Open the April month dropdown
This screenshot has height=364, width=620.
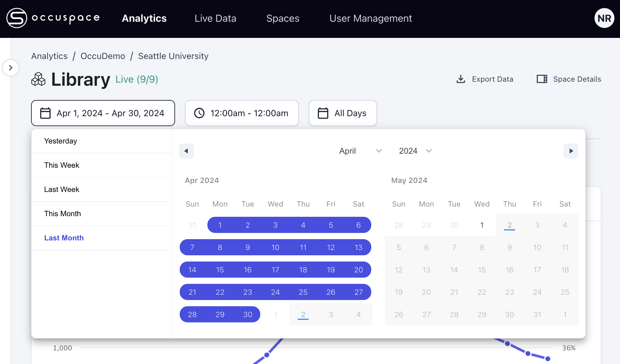360,151
